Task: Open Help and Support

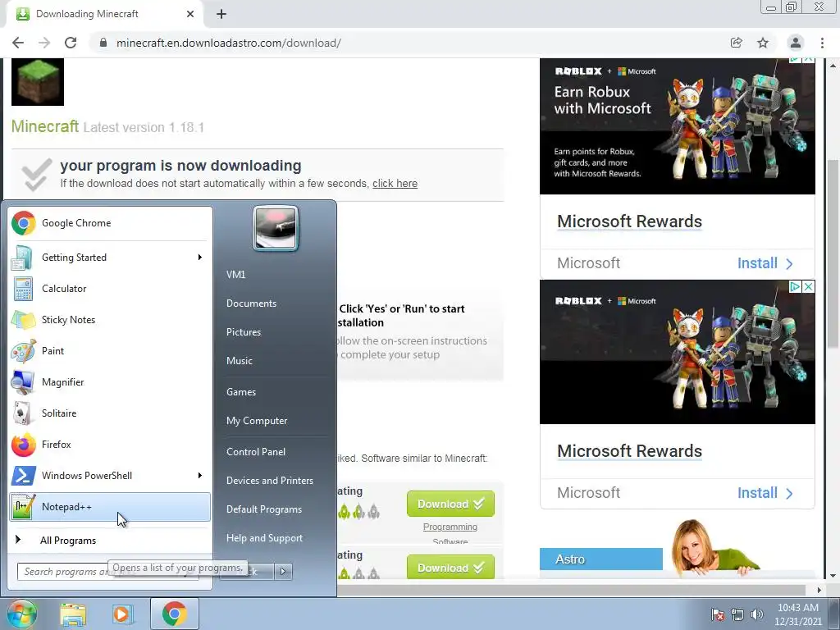Action: coord(276,538)
